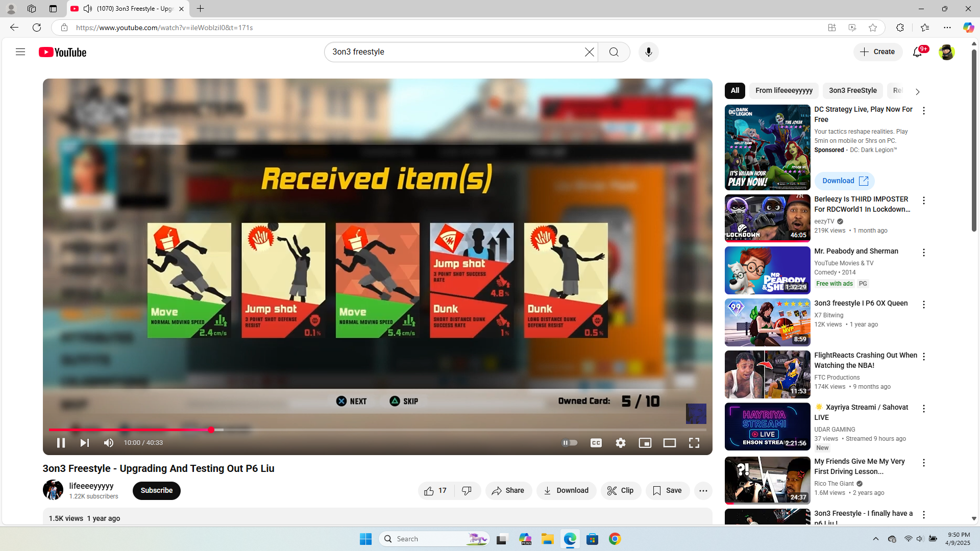
Task: Open the player settings gear
Action: tap(621, 443)
